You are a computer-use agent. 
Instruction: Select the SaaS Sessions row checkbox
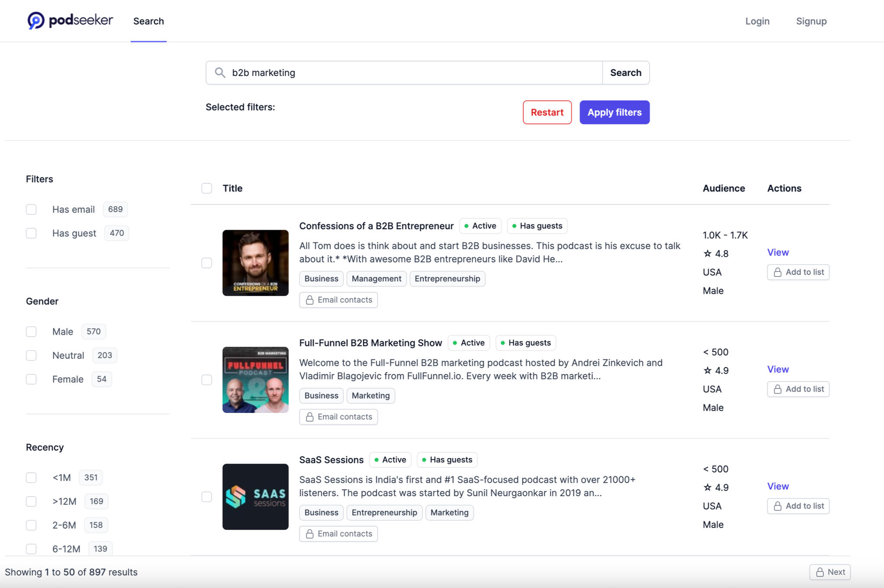pyautogui.click(x=207, y=497)
